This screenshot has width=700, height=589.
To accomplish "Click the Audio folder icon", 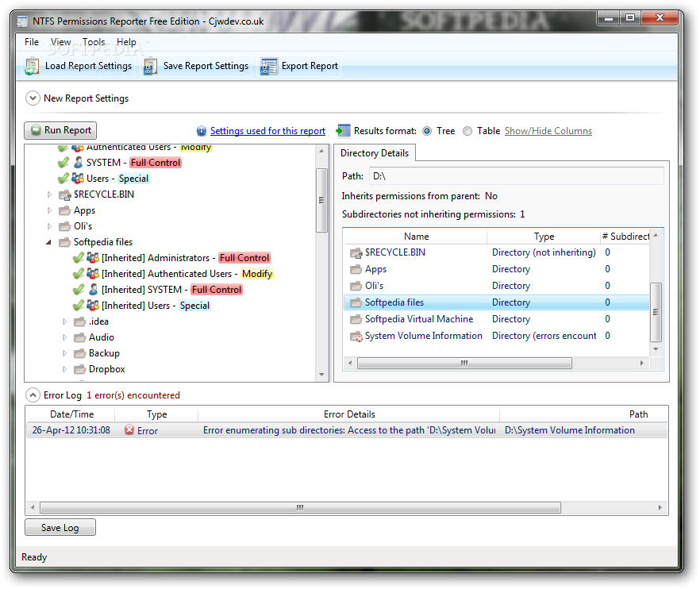I will 80,337.
